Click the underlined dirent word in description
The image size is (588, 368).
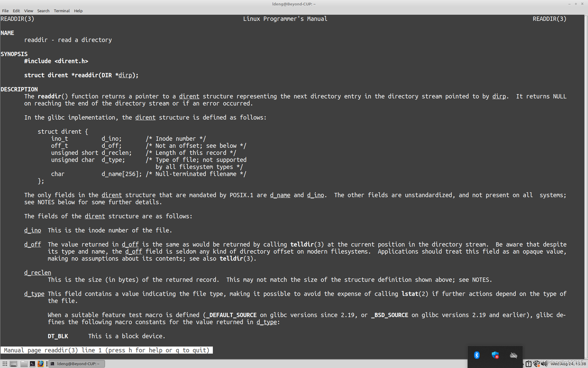pyautogui.click(x=189, y=96)
